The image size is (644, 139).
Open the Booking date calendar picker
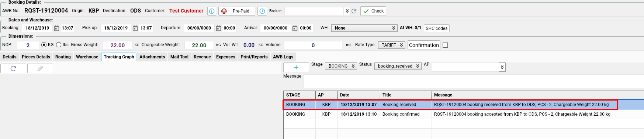pyautogui.click(x=56, y=28)
